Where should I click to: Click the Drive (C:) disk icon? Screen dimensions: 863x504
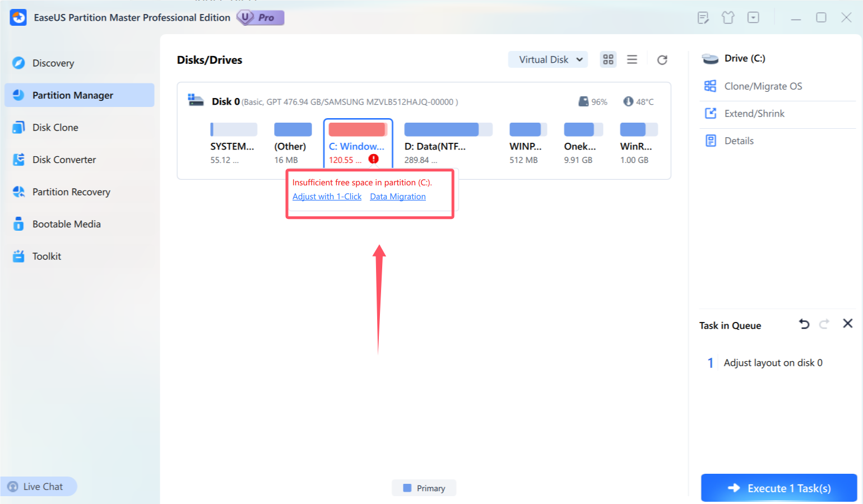click(x=710, y=59)
